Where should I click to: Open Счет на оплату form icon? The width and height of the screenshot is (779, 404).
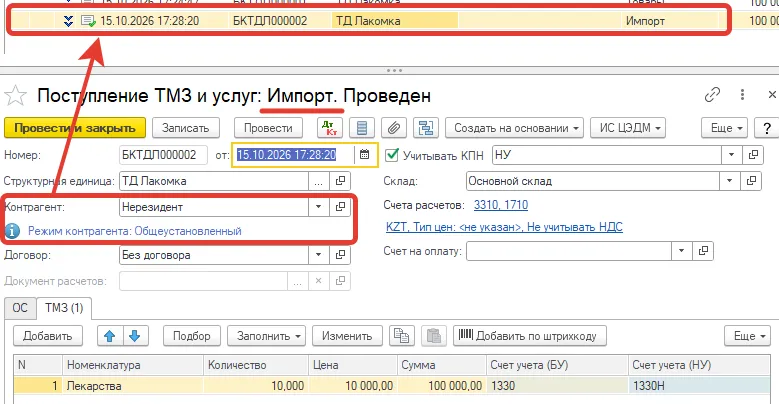click(703, 251)
